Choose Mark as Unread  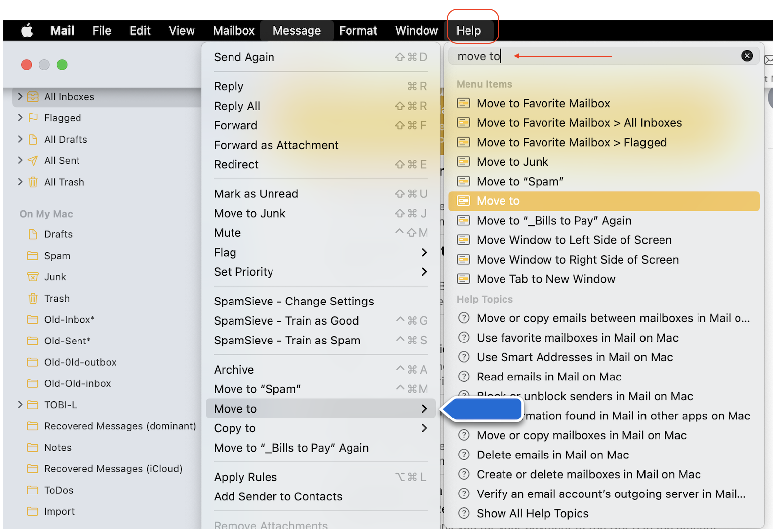tap(321, 193)
